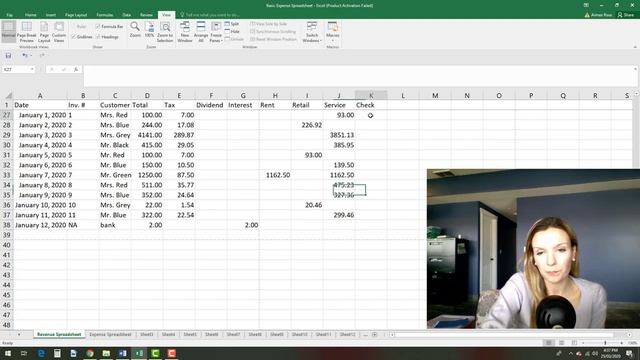Select cell with value 4141.00
640x360 pixels.
147,135
